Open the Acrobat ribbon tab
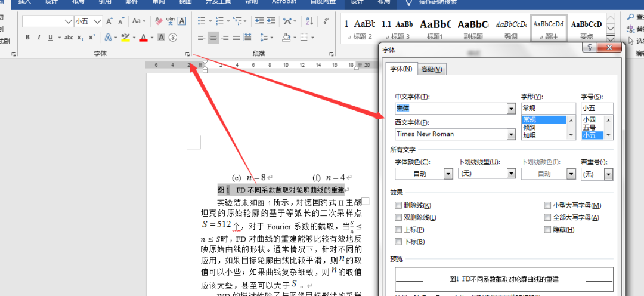644x296 pixels. 284,2
